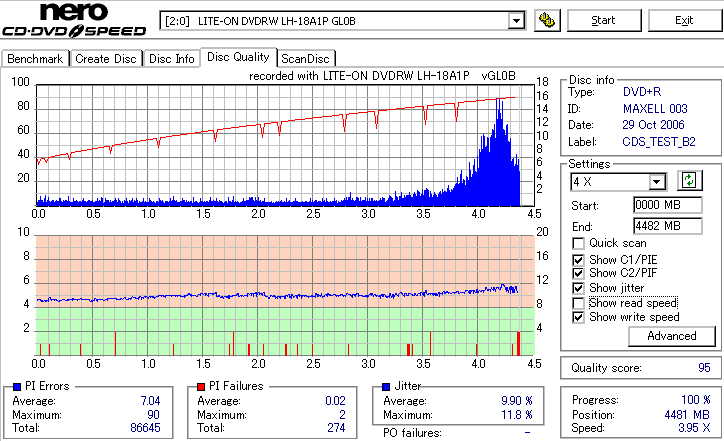
Task: Click the Jitter maximum 11.8 %
Action: tap(517, 415)
